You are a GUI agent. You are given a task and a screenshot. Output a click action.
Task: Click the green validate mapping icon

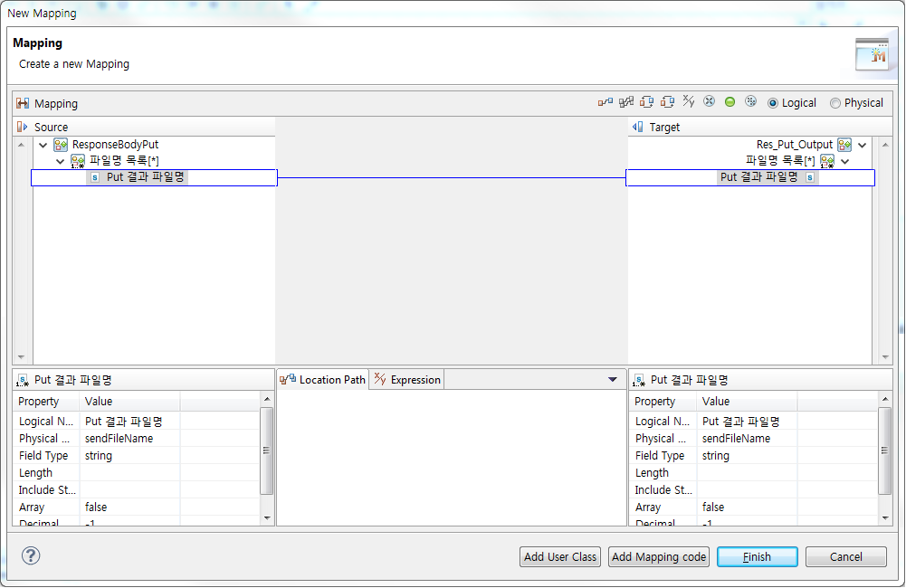tap(730, 102)
